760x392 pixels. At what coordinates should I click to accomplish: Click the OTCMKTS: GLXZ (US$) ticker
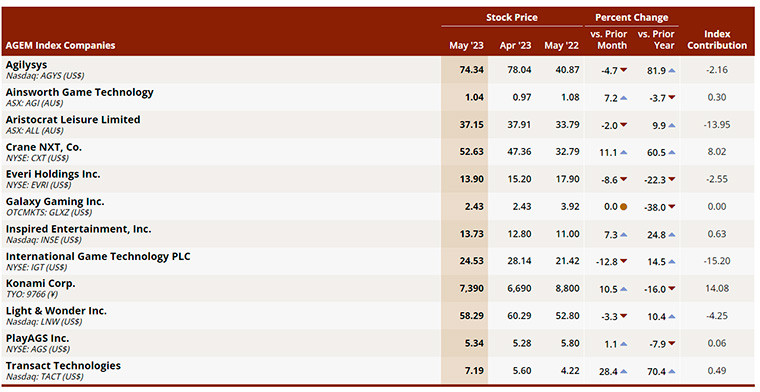point(48,213)
